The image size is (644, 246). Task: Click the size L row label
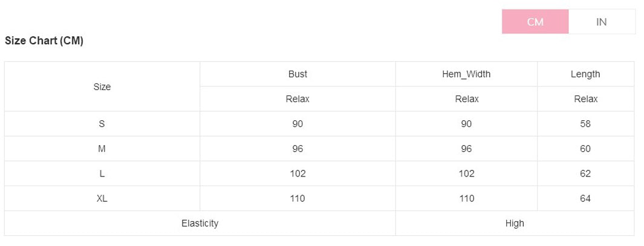coord(102,173)
